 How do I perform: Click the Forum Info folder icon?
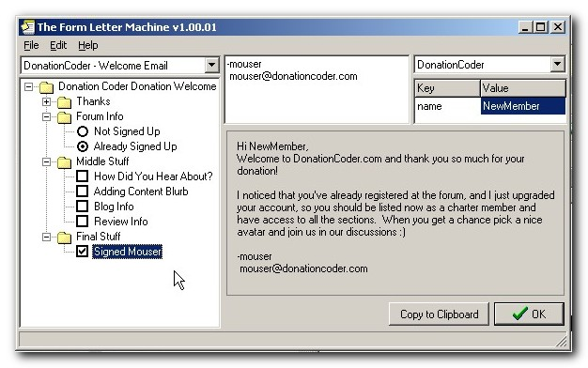[x=65, y=117]
